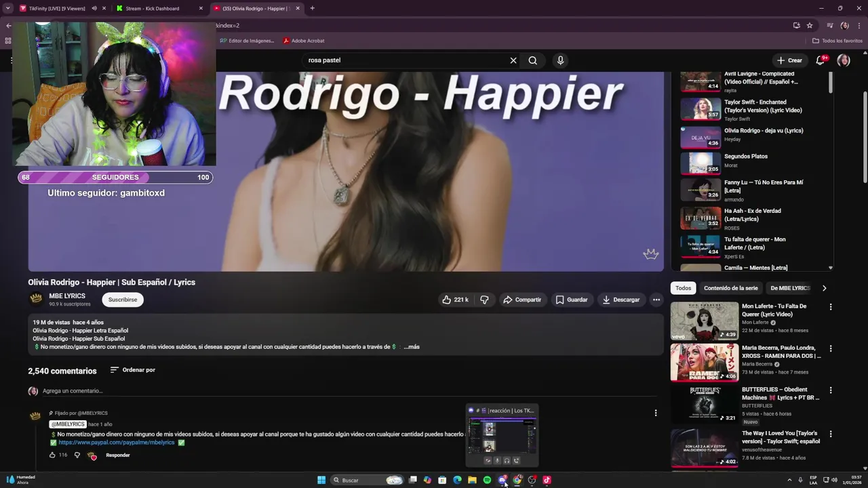Open options for The Way I Loved You video
Viewport: 868px width, 488px height.
831,434
